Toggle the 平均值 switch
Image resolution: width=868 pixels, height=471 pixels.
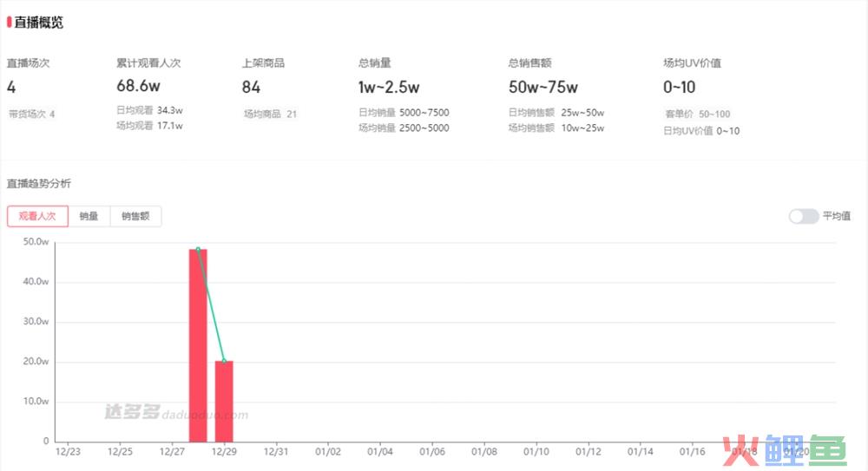pyautogui.click(x=804, y=216)
